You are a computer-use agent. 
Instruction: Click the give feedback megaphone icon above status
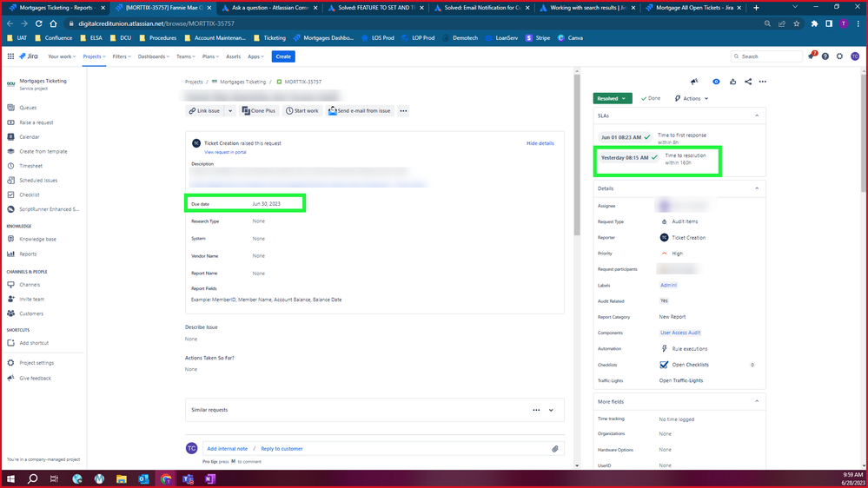(x=694, y=82)
